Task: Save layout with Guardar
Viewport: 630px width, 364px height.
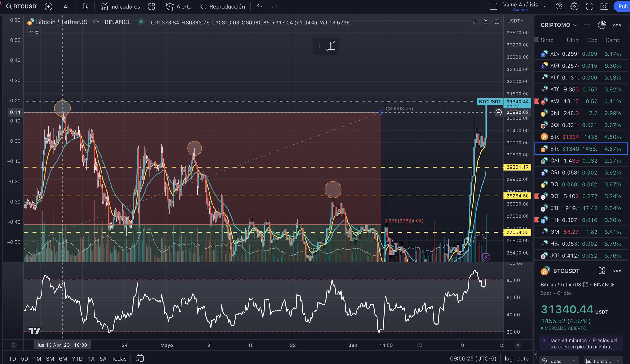Action: coord(520,10)
